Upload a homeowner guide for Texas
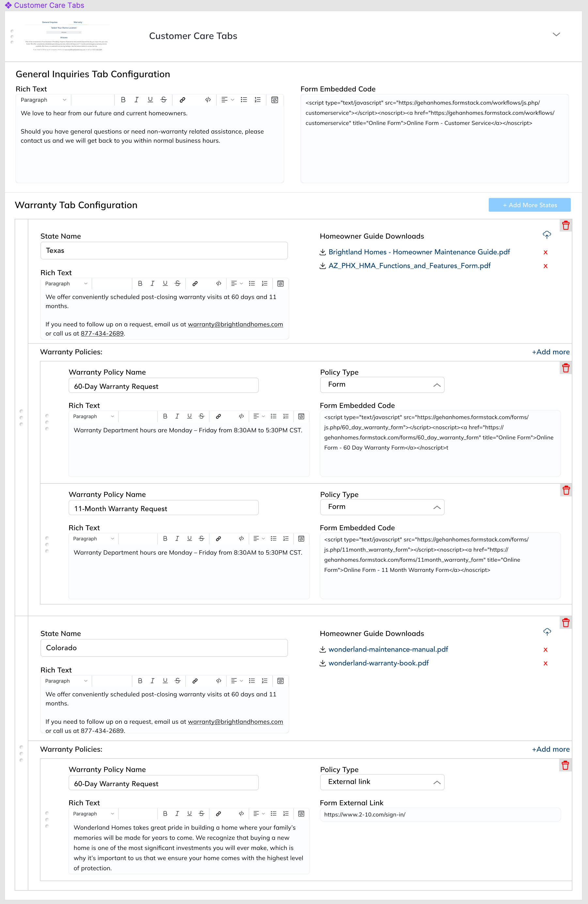The width and height of the screenshot is (588, 904). point(547,235)
